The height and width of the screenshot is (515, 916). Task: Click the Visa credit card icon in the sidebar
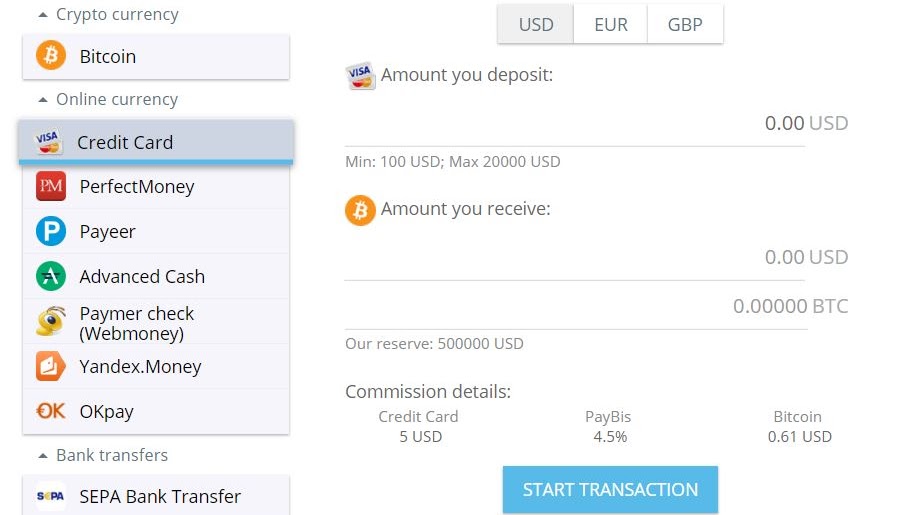click(48, 142)
